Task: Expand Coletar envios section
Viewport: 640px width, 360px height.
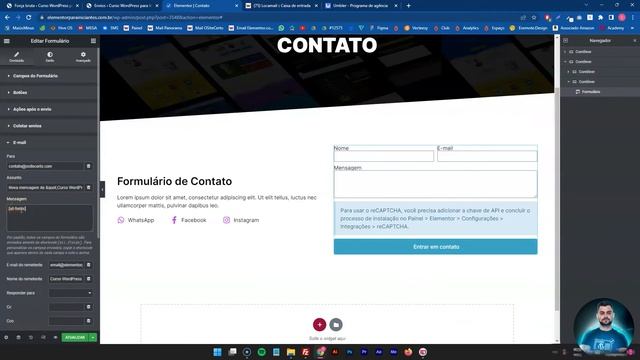Action: [x=49, y=126]
